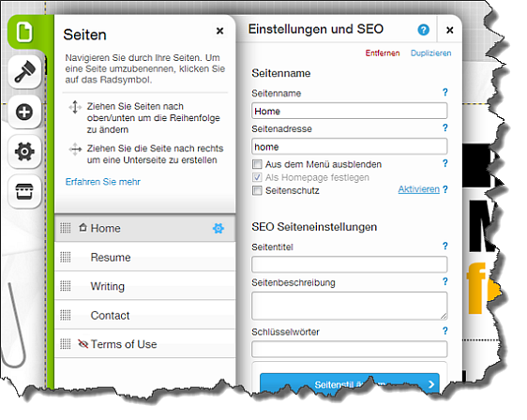Click the Seitentitel input field
The image size is (527, 420).
(x=350, y=264)
